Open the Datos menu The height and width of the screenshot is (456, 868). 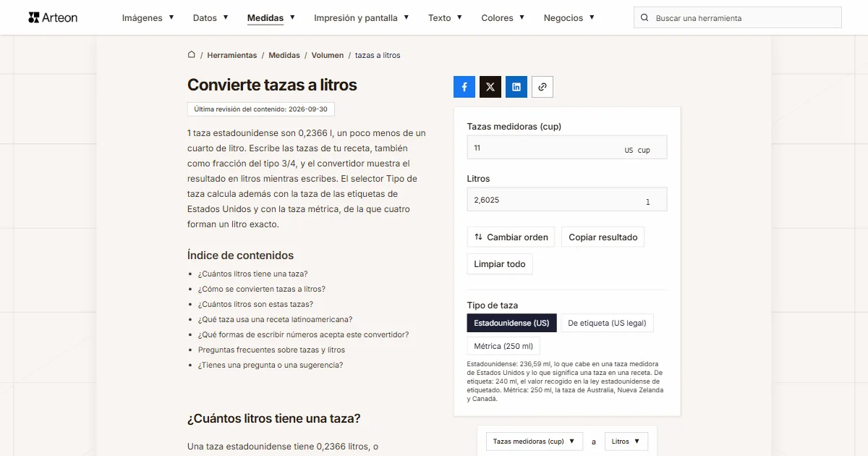pos(210,17)
